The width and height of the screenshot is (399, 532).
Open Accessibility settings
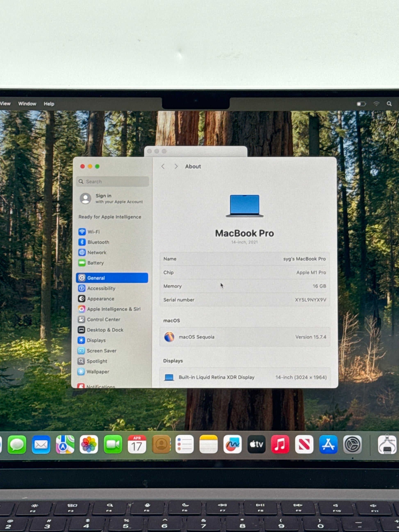(x=101, y=288)
